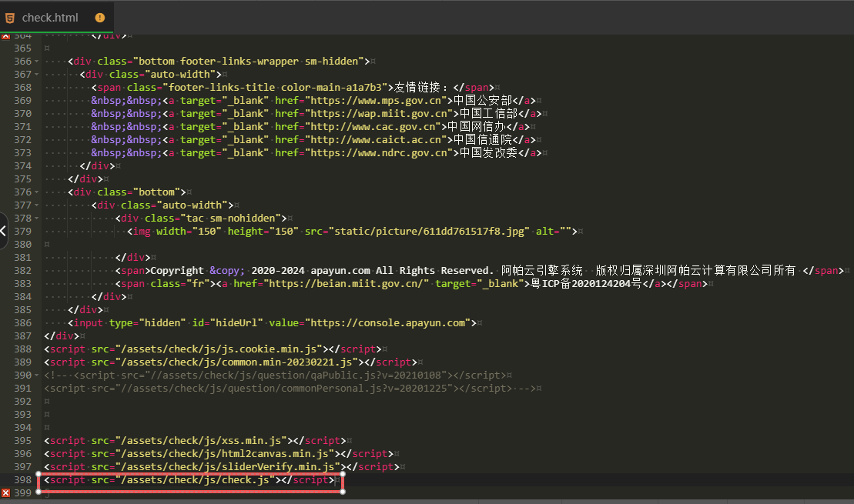
Task: Click the red error marker at line 399
Action: pos(5,492)
